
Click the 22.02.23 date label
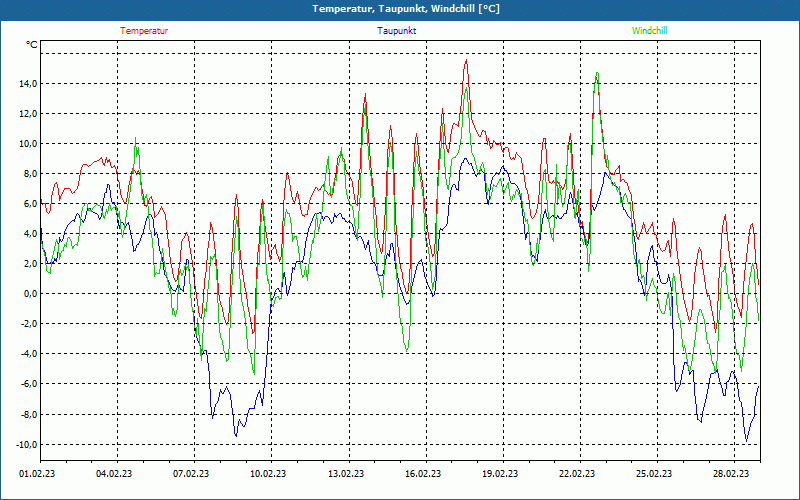(x=577, y=473)
